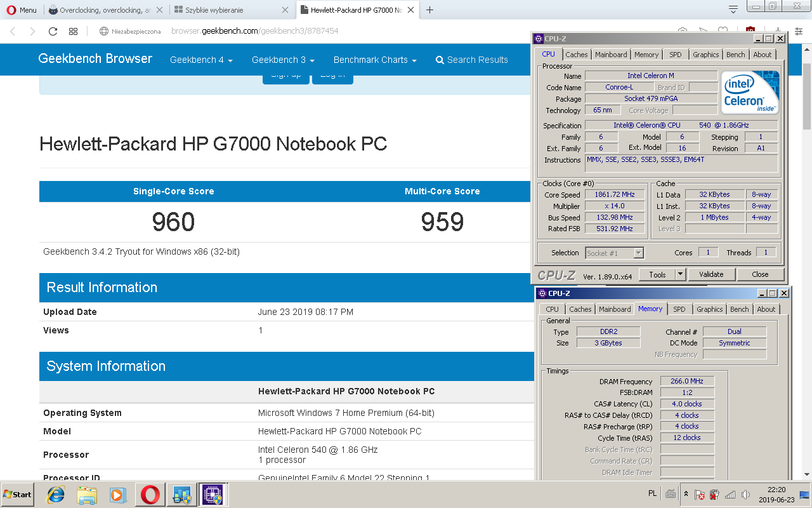Open the Tools dropdown arrow in CPU-Z
The image size is (812, 508).
[680, 274]
